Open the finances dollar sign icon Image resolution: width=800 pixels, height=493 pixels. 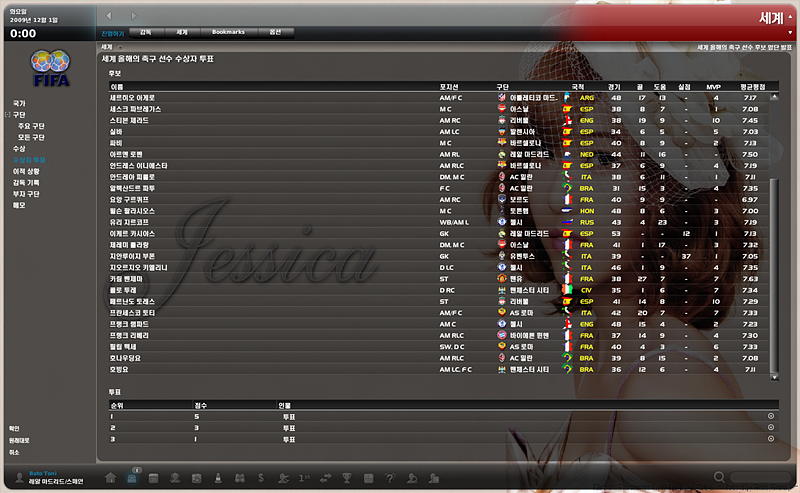(261, 478)
